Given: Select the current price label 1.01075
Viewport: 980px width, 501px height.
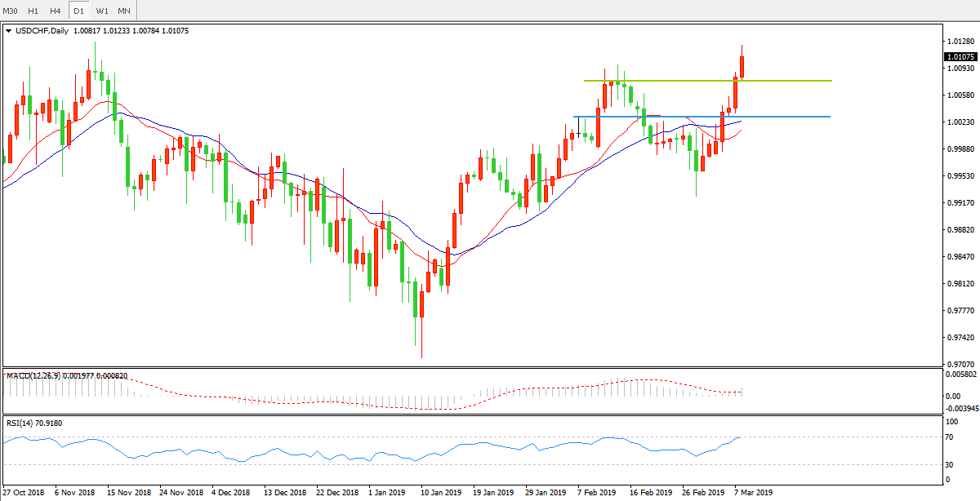Looking at the screenshot, I should 960,57.
